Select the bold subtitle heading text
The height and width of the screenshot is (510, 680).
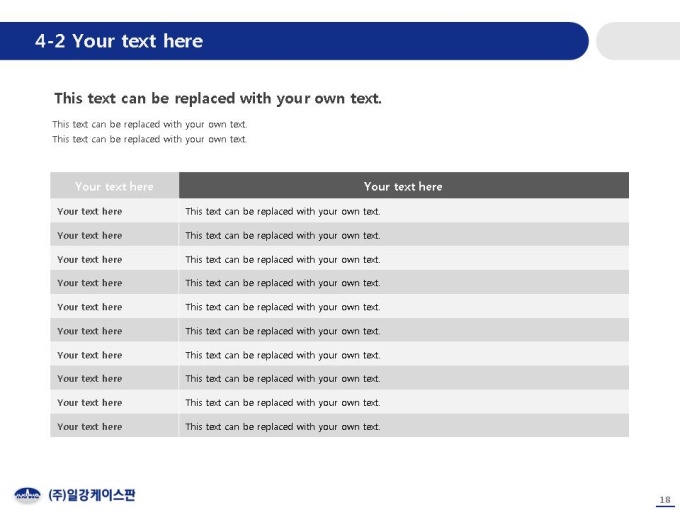click(x=218, y=98)
